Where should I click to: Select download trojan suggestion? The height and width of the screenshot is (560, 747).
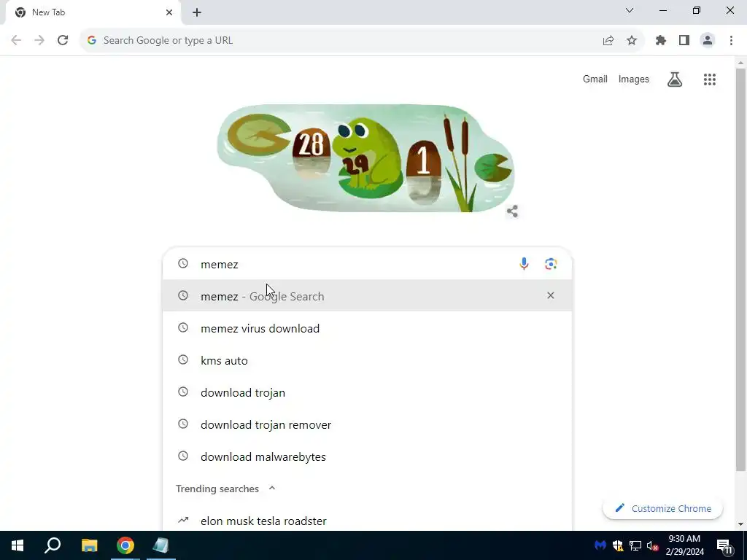tap(368, 392)
